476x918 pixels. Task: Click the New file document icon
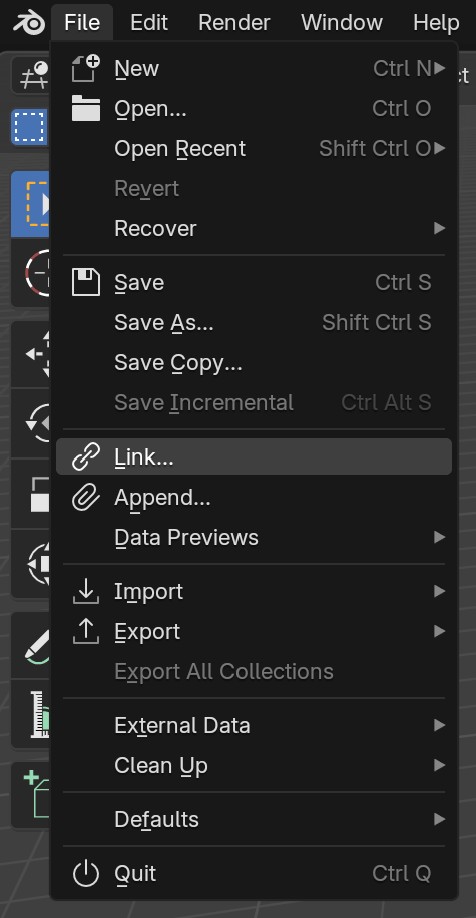coord(86,68)
